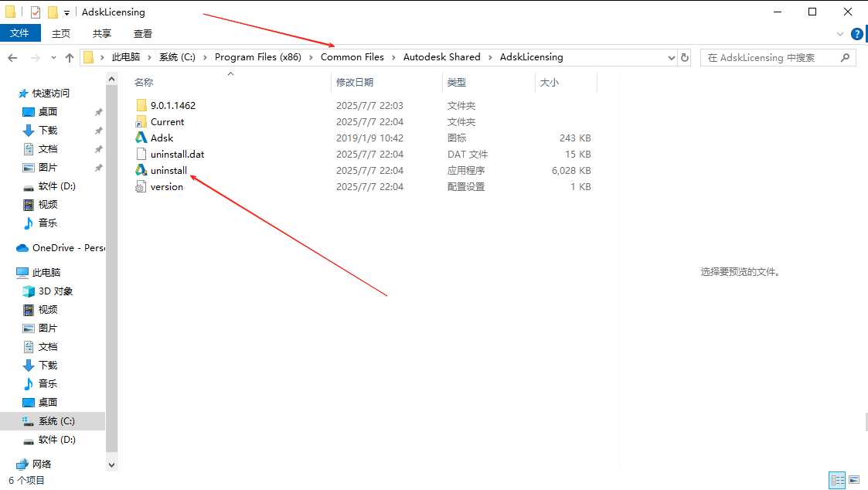The image size is (868, 490).
Task: Open 3D 对象 under 此电脑
Action: pyautogui.click(x=56, y=291)
